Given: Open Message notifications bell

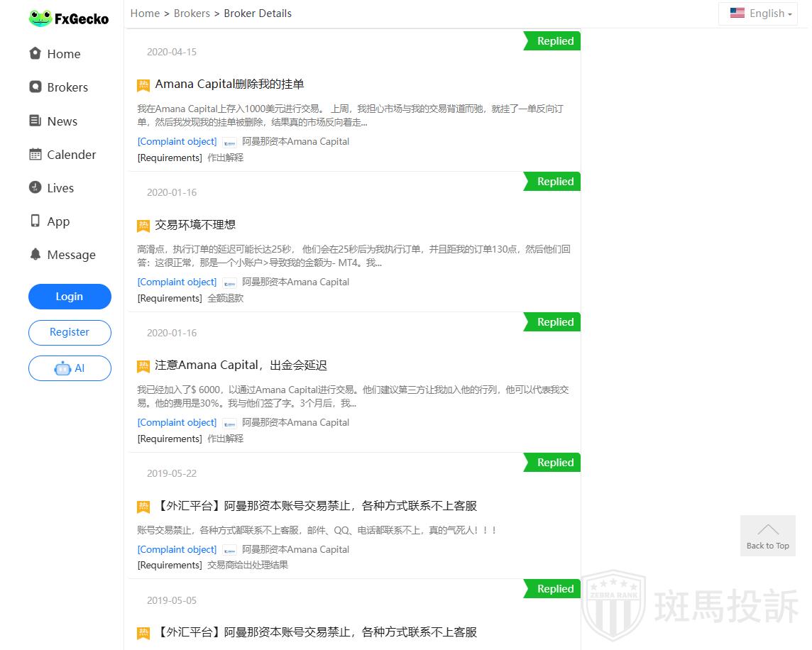Looking at the screenshot, I should [35, 254].
